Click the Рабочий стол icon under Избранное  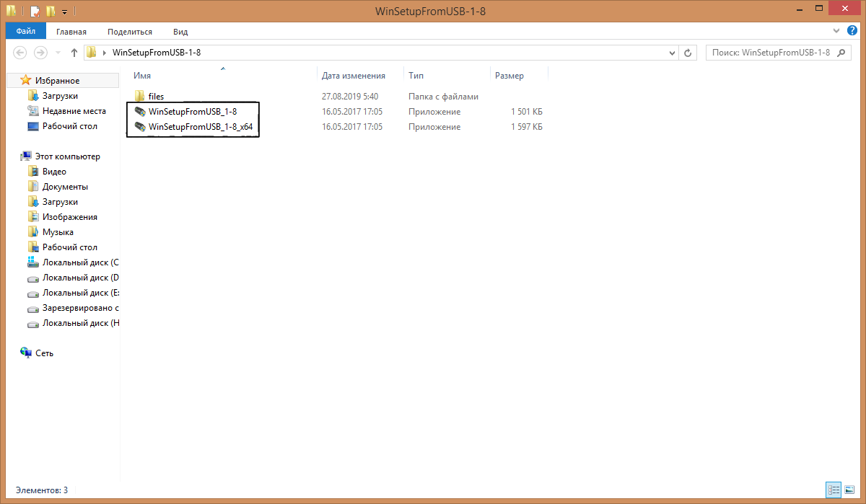[32, 125]
